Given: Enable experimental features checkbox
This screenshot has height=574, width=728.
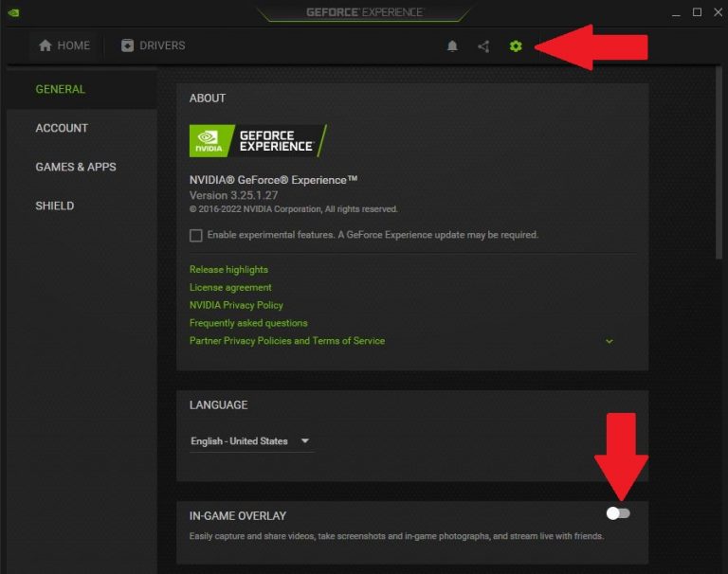Looking at the screenshot, I should [x=196, y=235].
